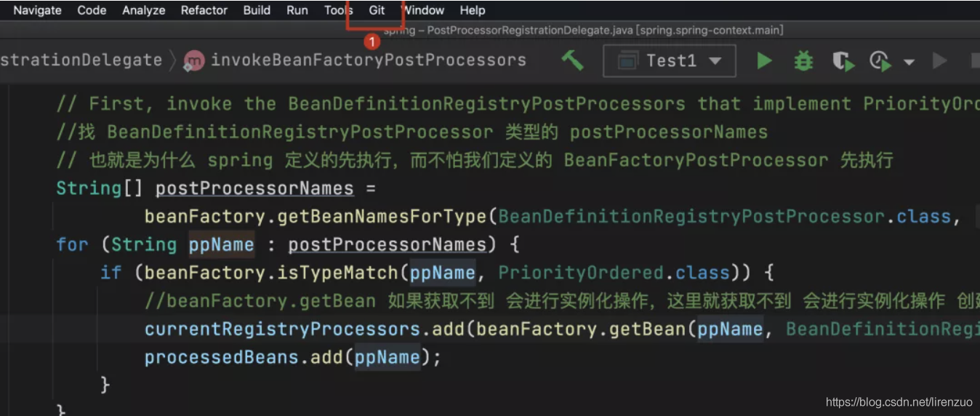
Task: Click postProcessorNames in the for-loop header
Action: (x=387, y=244)
